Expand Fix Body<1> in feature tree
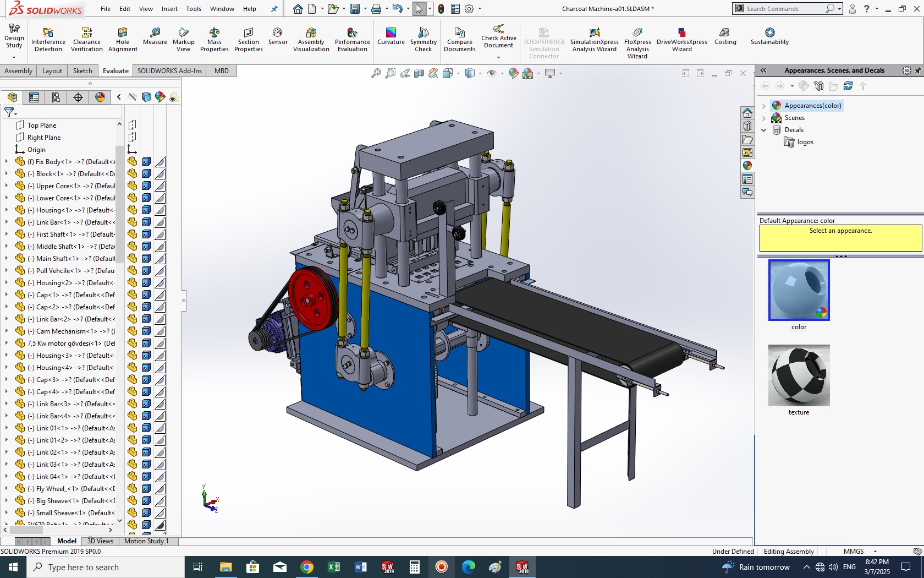 click(6, 161)
